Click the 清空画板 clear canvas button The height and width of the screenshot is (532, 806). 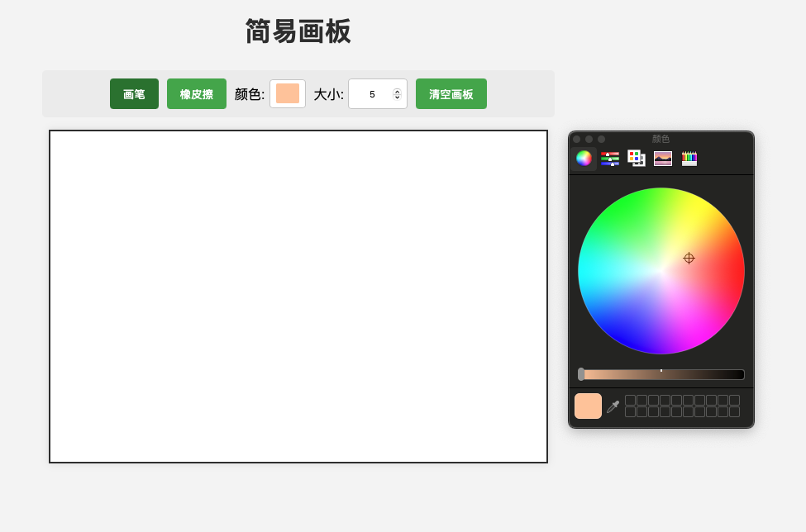(x=451, y=94)
